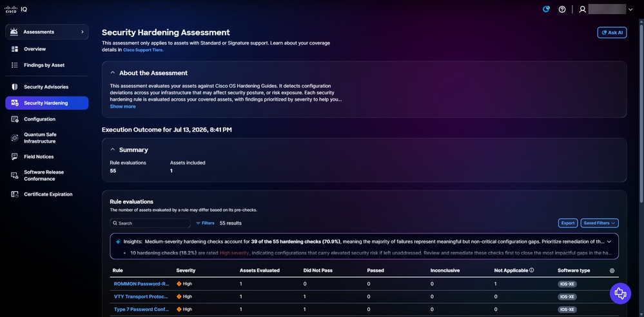Click the Ask AI button
The image size is (644, 317).
point(612,32)
